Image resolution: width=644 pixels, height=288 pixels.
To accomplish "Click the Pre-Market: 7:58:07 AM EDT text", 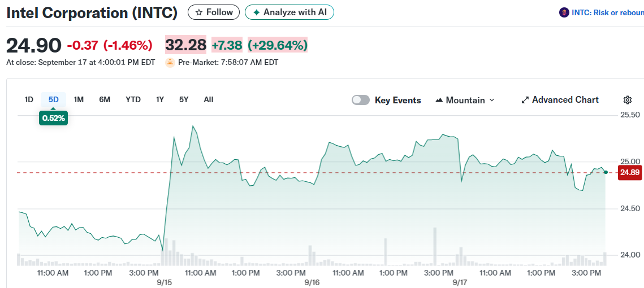I will click(228, 63).
